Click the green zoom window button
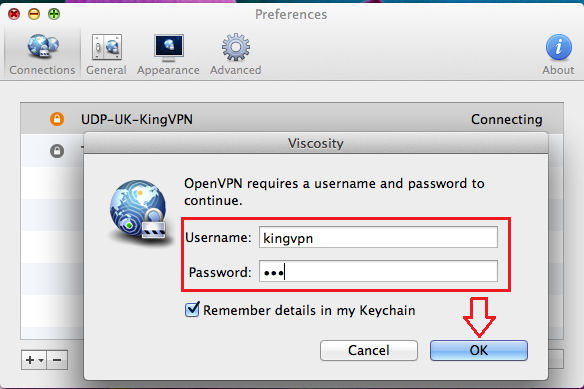This screenshot has width=584, height=389. pos(54,14)
